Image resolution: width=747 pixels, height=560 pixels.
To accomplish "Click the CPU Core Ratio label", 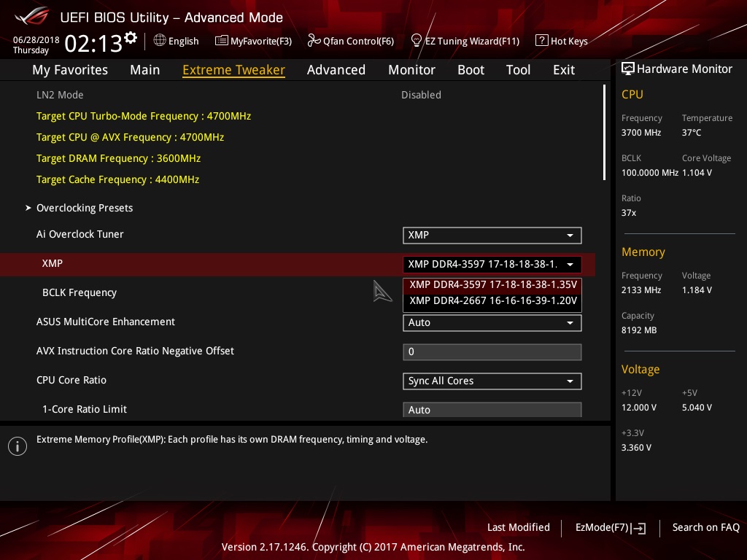I will [x=71, y=380].
